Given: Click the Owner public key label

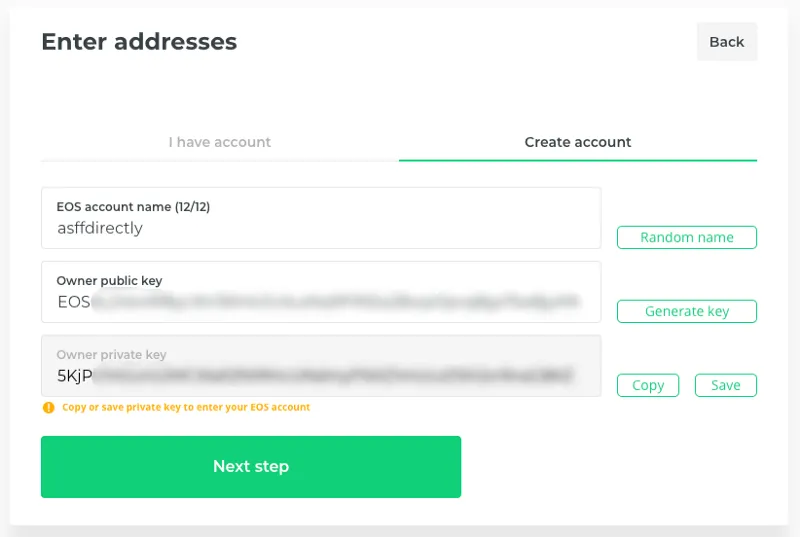Looking at the screenshot, I should [x=109, y=280].
